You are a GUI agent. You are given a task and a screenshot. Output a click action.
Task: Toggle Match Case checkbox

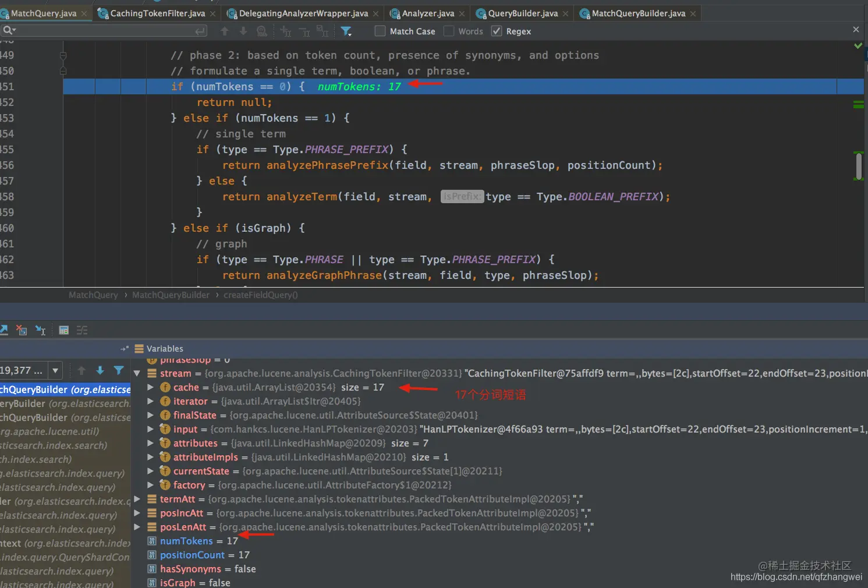(380, 31)
